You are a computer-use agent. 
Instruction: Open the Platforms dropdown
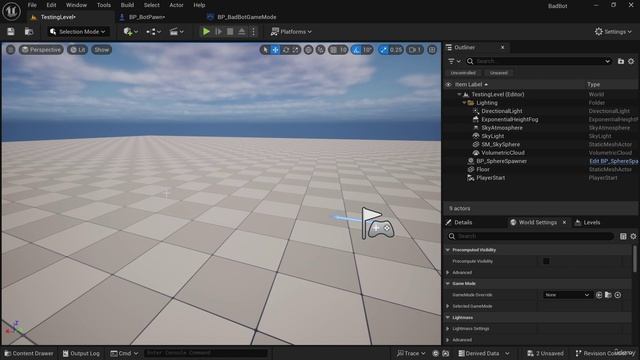tap(291, 31)
